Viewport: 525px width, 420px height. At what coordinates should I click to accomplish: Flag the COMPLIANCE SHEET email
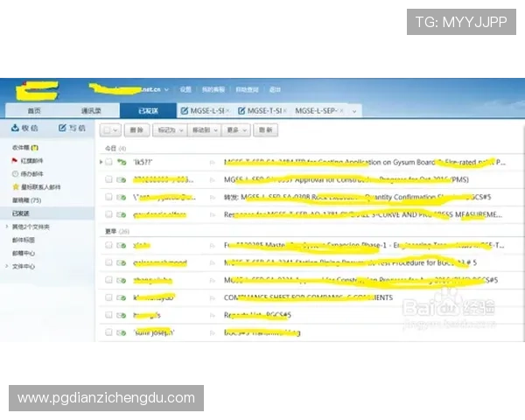pos(213,298)
